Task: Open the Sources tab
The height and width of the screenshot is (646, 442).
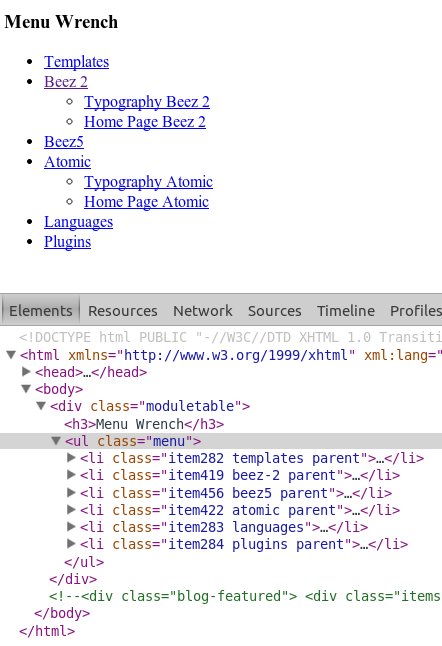Action: pos(275,311)
